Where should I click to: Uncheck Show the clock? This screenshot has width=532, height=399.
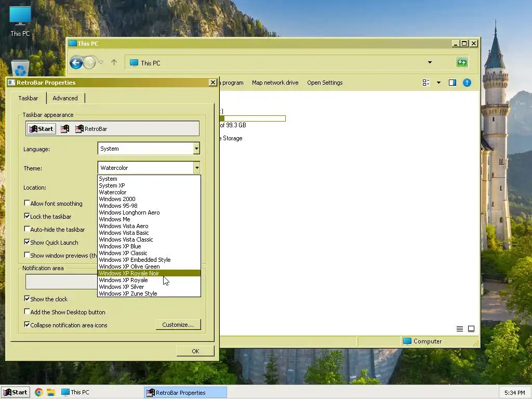pos(27,299)
